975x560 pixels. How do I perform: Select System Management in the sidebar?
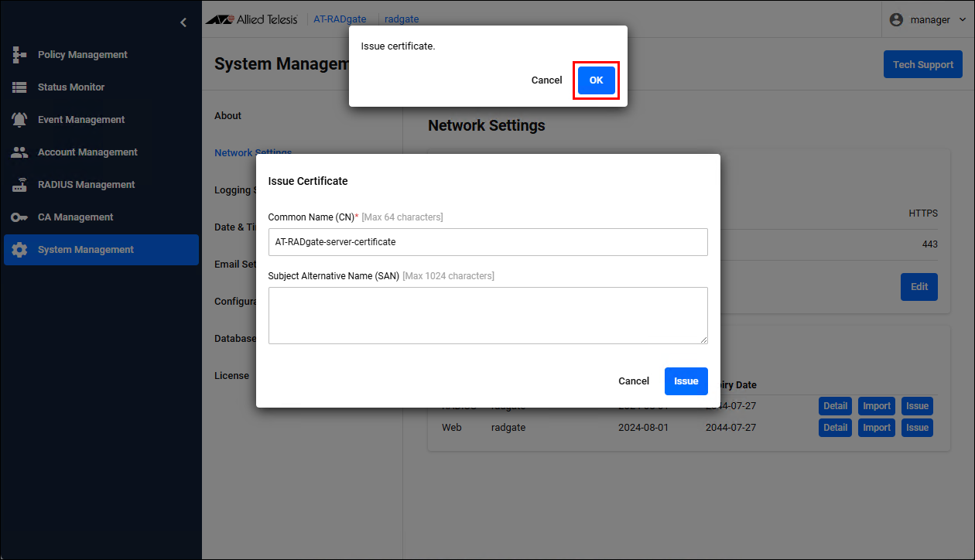coord(101,250)
